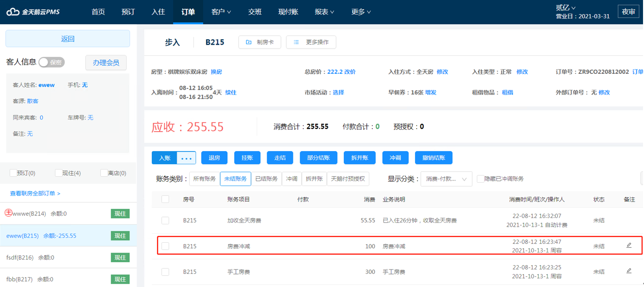
Task: Click red 主 badge on wwwe(B214)
Action: (x=8, y=213)
